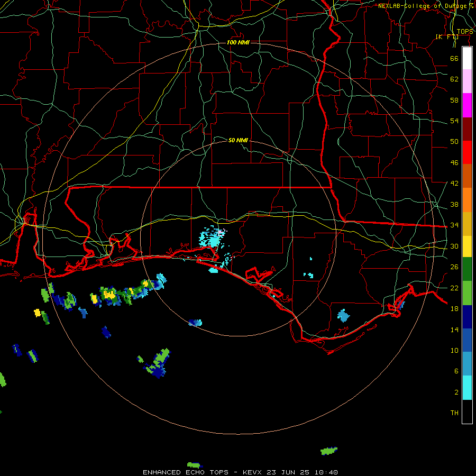
Task: Click the legend value '50'
Action: point(454,142)
